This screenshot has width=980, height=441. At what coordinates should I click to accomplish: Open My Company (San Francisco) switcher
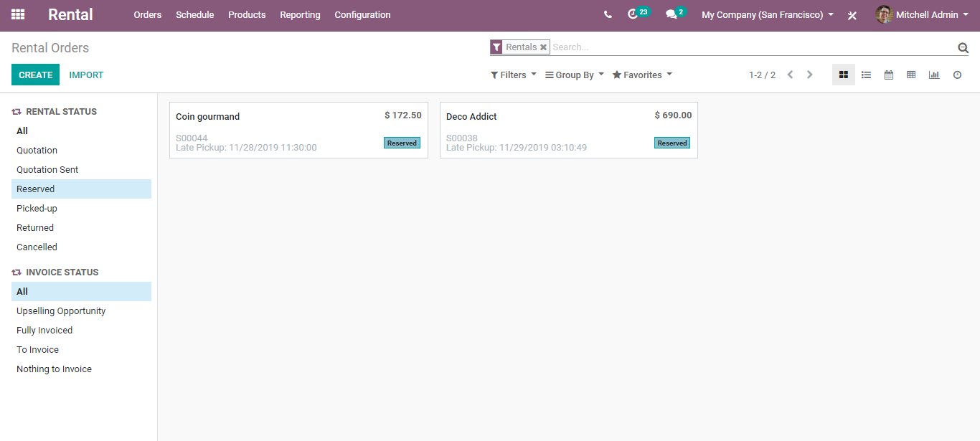[768, 14]
